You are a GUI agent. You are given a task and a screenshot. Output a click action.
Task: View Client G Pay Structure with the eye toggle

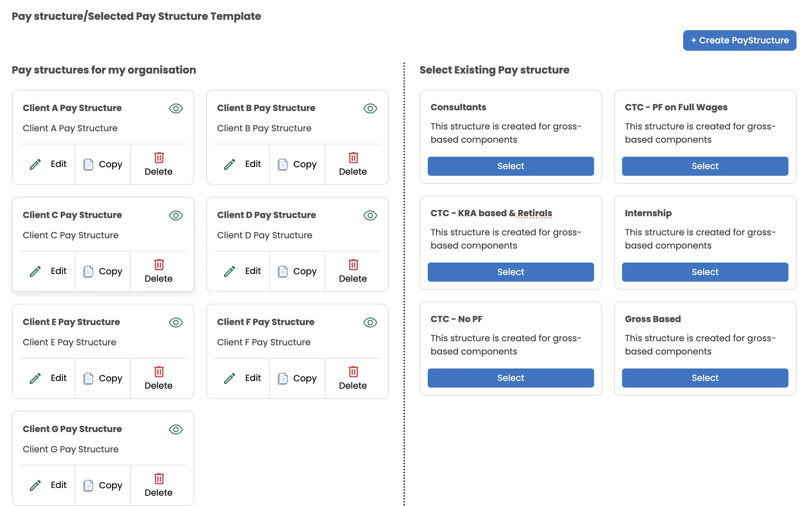click(176, 429)
